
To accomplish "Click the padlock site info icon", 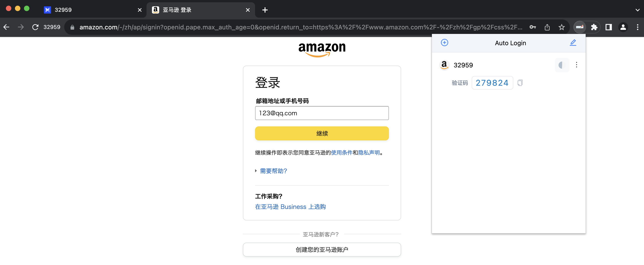I will [72, 27].
